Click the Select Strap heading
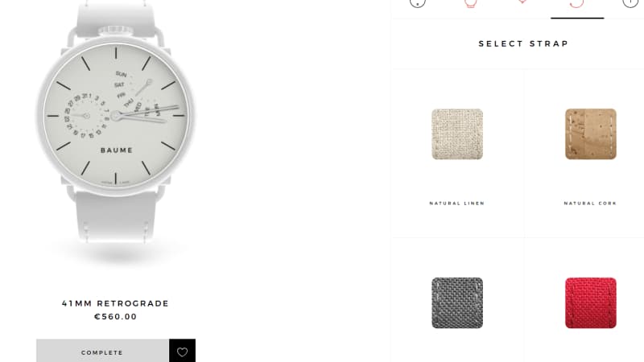Image resolution: width=644 pixels, height=362 pixels. [524, 44]
